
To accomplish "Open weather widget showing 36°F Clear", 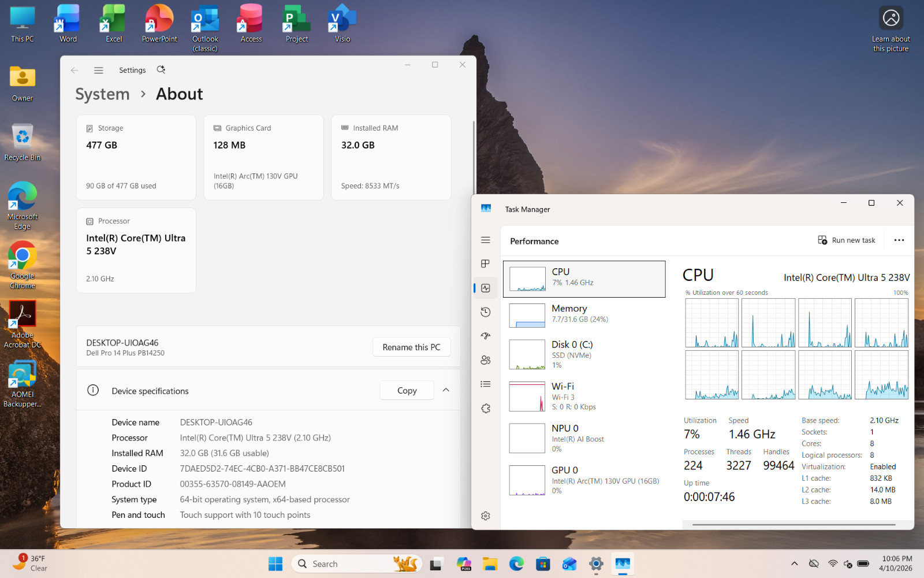I will [30, 564].
